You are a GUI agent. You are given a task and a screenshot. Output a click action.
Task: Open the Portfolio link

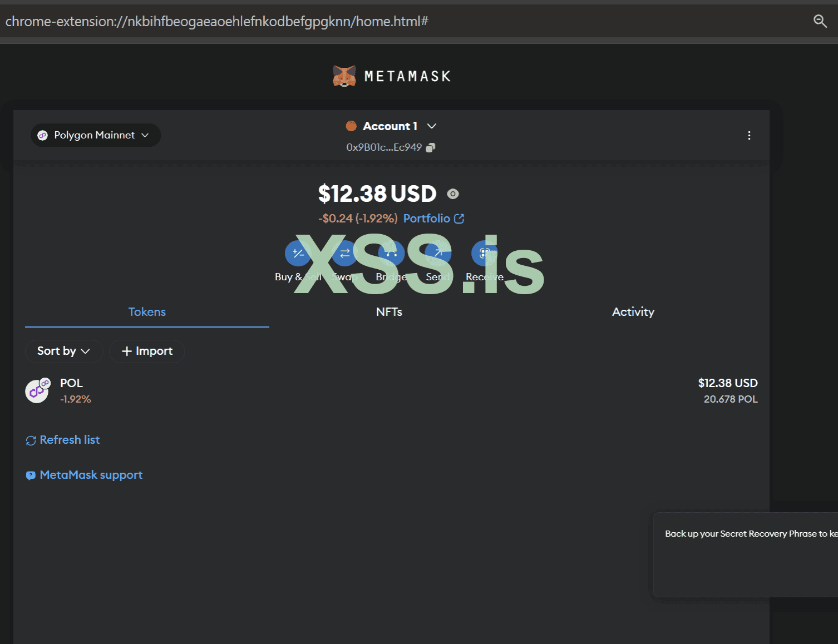433,219
